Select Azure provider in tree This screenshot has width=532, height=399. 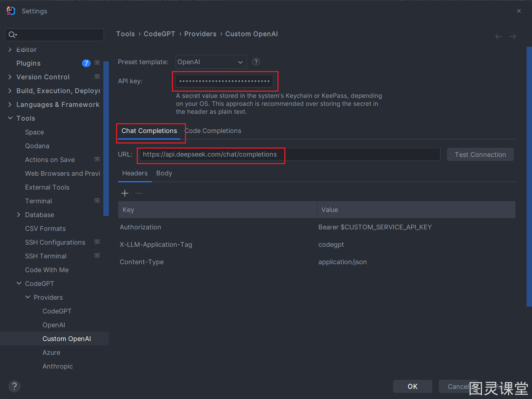(51, 353)
